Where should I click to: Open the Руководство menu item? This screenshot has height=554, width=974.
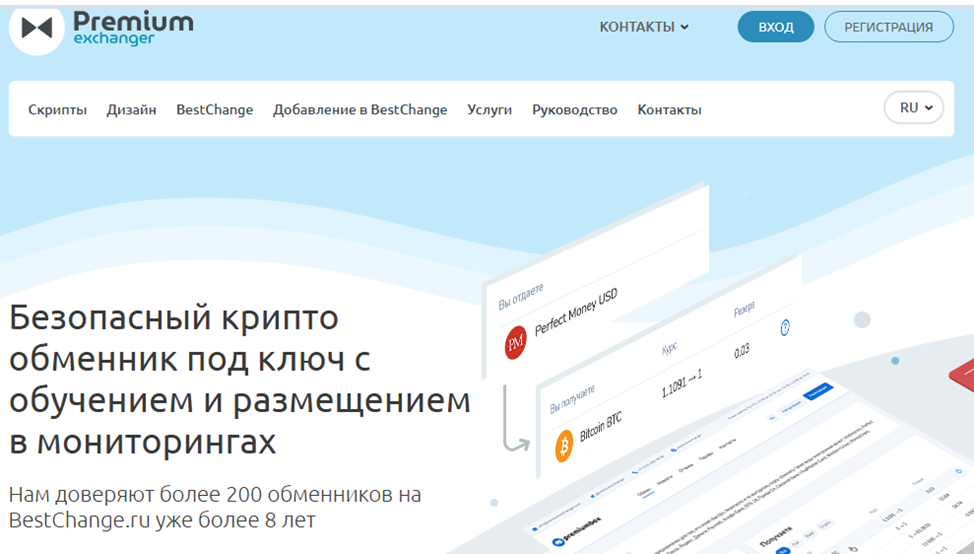click(x=575, y=110)
